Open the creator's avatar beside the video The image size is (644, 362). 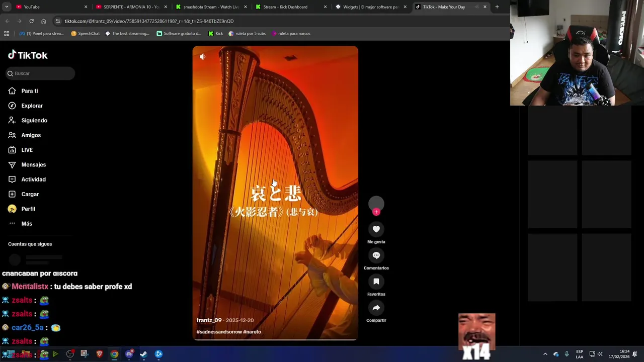(376, 204)
